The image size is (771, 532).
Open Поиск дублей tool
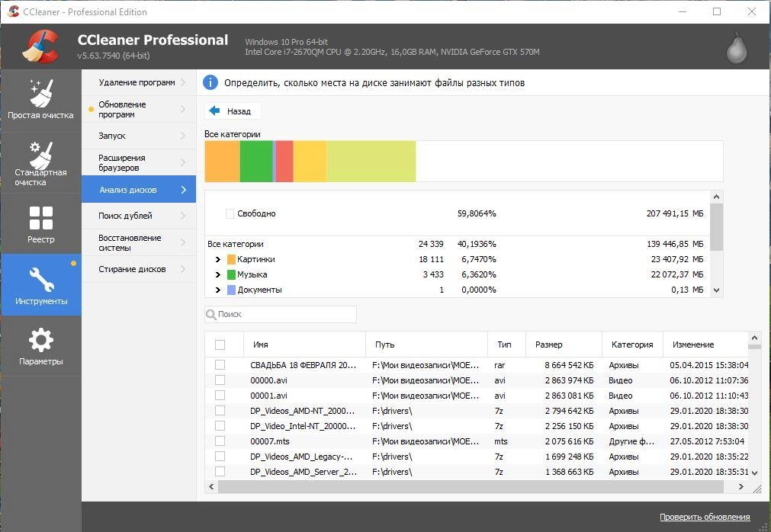139,216
